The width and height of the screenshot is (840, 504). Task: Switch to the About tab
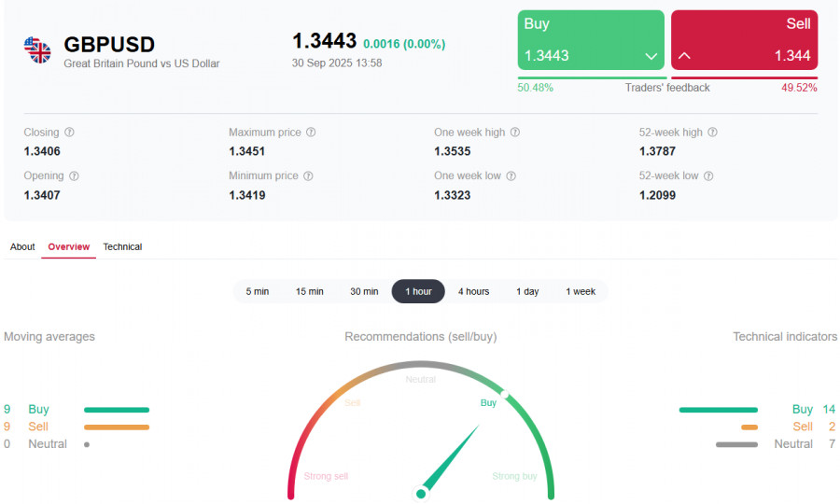tap(22, 247)
